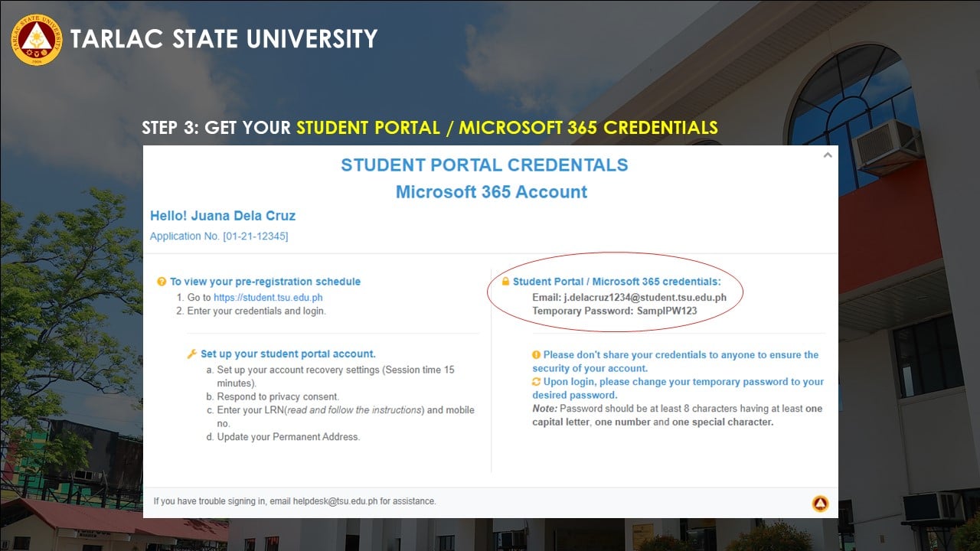Click the Temporary Password SamplPW123 line
This screenshot has width=980, height=551.
(x=614, y=311)
